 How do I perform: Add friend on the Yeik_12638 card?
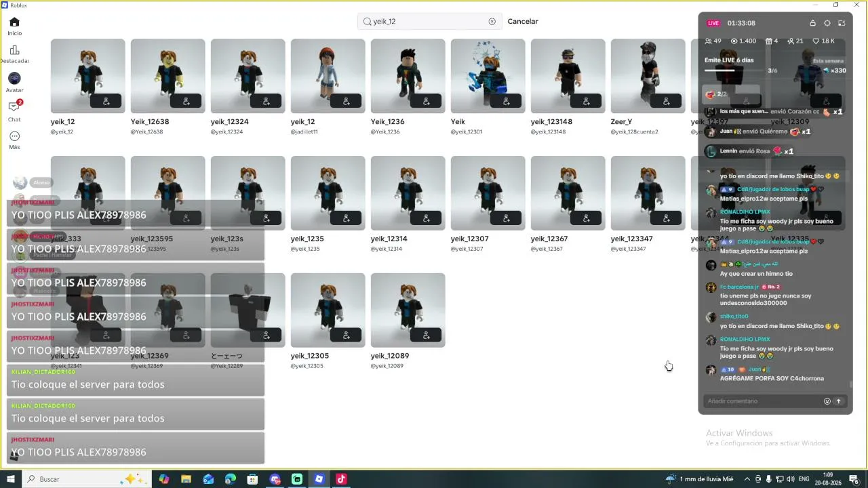[x=186, y=102]
